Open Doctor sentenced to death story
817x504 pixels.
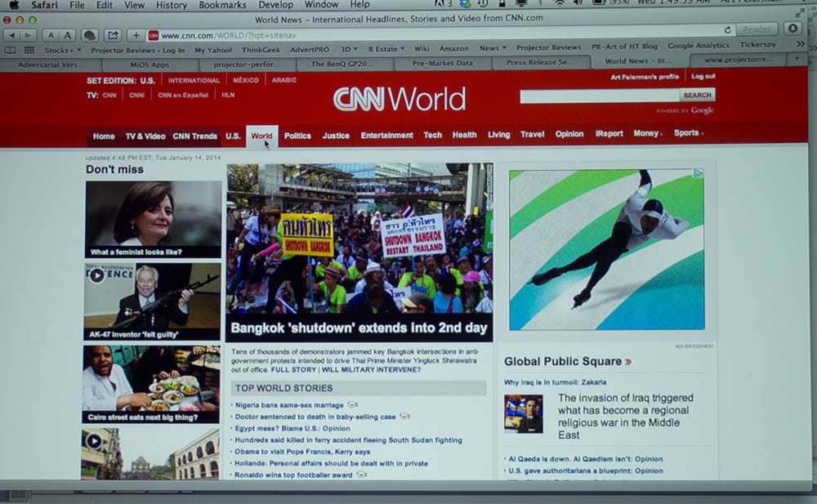point(315,417)
